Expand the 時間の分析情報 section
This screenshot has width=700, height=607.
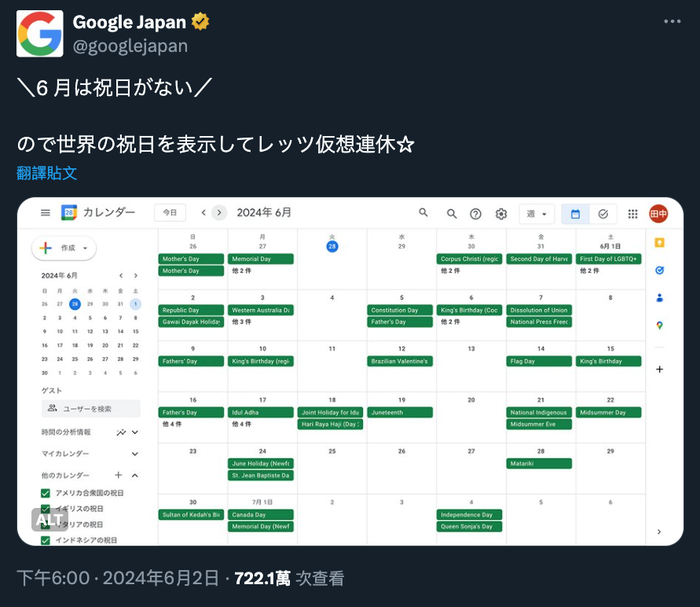134,432
